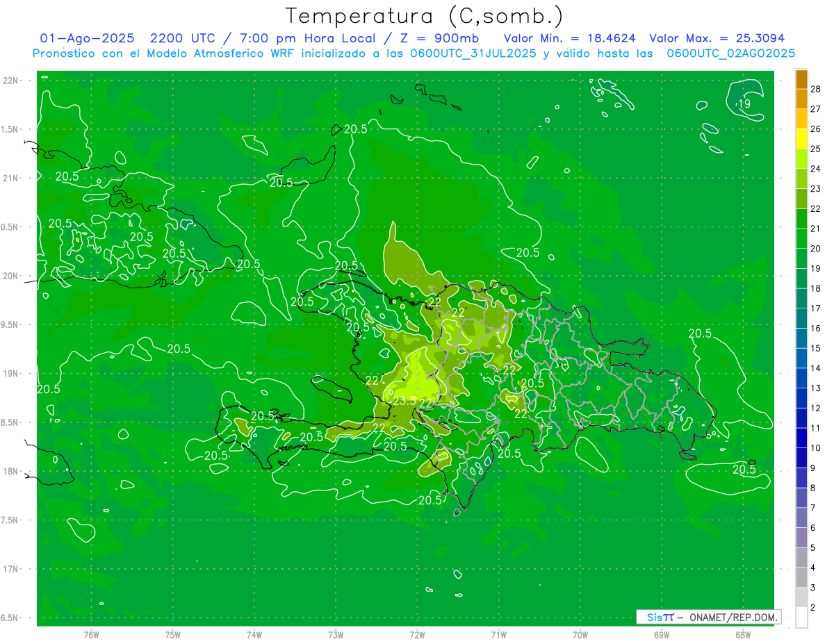This screenshot has height=644, width=834.
Task: Click the colorbar value '27'
Action: [x=815, y=109]
